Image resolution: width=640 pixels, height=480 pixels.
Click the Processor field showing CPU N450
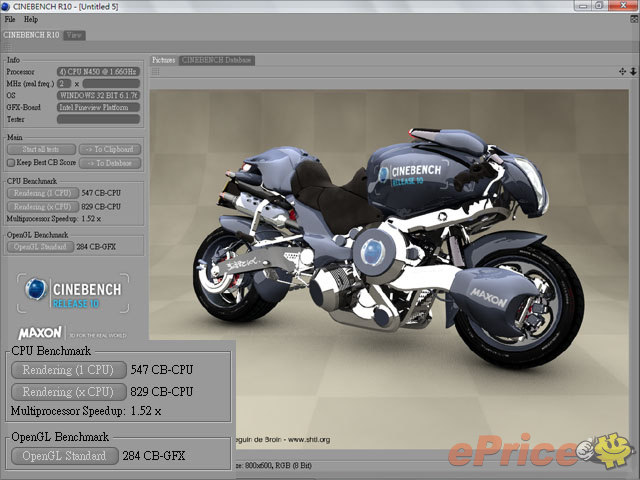tap(98, 72)
